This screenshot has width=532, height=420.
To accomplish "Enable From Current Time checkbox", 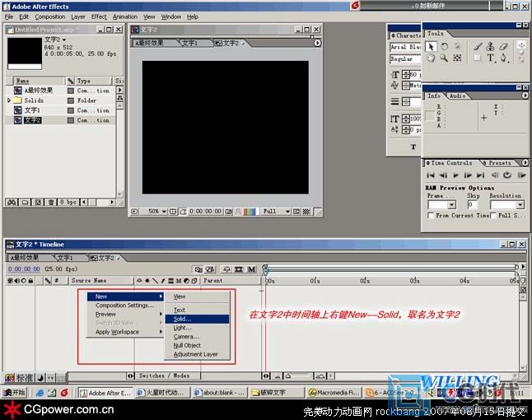I will [431, 216].
